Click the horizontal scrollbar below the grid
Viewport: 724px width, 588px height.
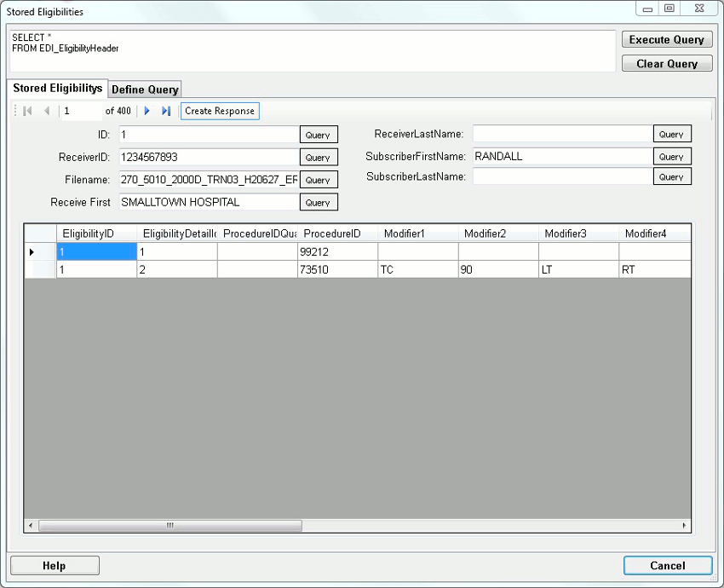point(170,526)
